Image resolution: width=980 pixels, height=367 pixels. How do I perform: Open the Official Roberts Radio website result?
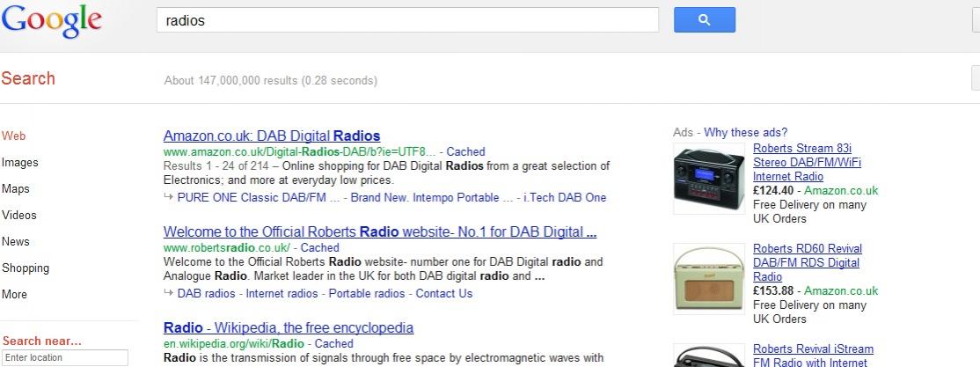380,232
